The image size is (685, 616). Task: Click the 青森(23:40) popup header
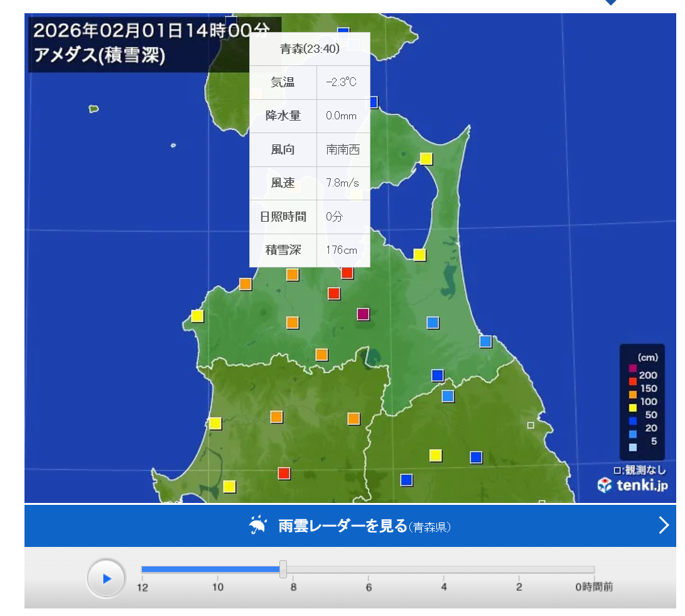(310, 49)
